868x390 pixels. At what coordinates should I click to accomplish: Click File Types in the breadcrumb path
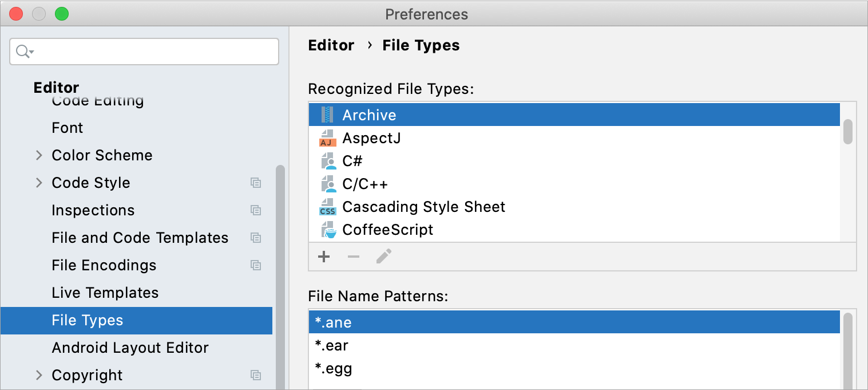(421, 45)
